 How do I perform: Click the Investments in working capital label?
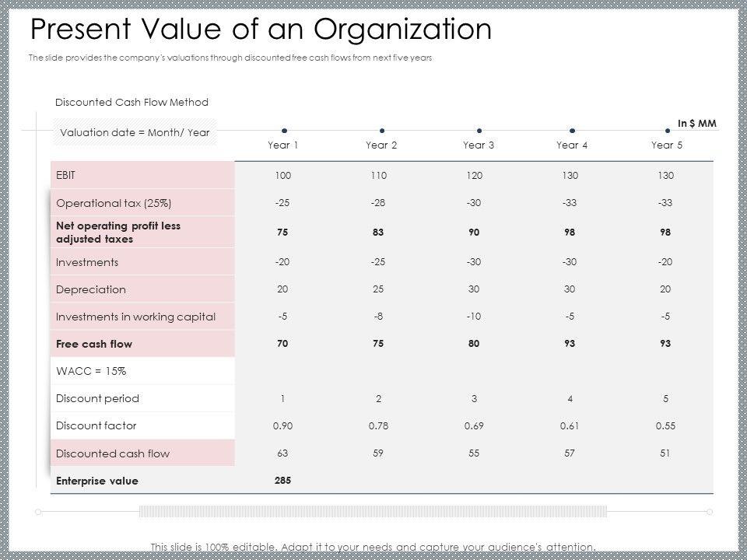[135, 317]
